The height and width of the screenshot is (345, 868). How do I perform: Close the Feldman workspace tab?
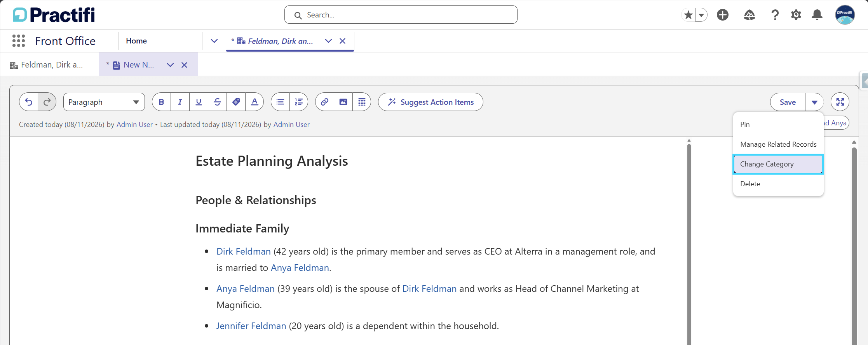tap(342, 41)
